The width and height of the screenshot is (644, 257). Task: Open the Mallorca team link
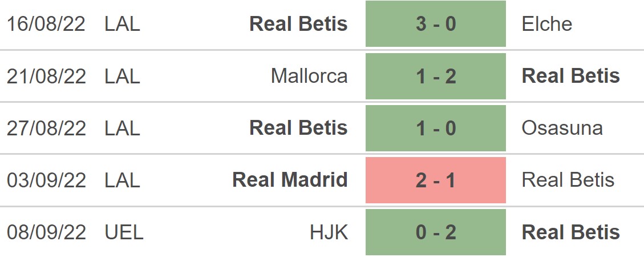(x=309, y=76)
